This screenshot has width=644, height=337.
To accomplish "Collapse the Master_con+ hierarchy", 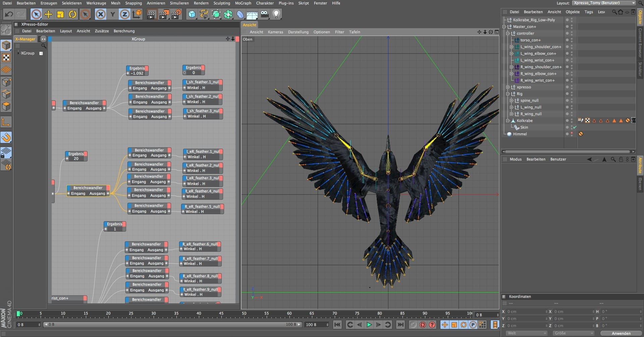I will pos(504,27).
